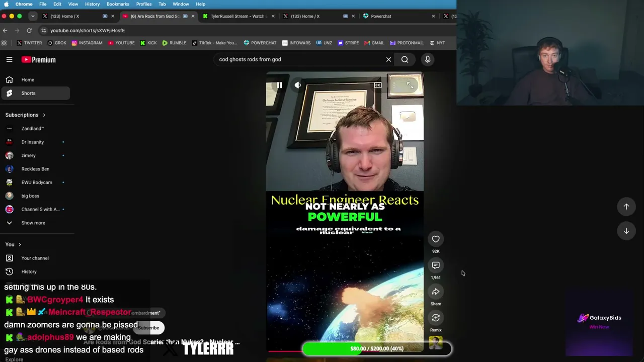Share the Short via the arrow icon
This screenshot has width=644, height=362.
click(x=436, y=292)
